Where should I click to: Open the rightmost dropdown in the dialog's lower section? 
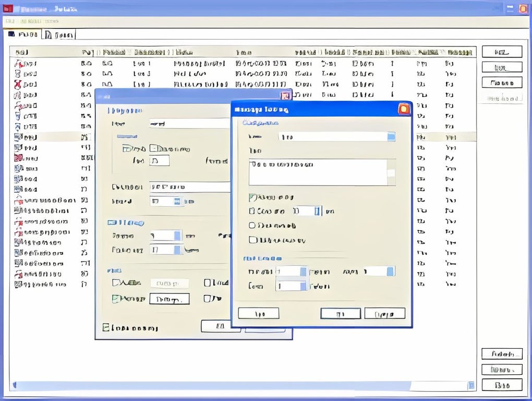tap(391, 271)
